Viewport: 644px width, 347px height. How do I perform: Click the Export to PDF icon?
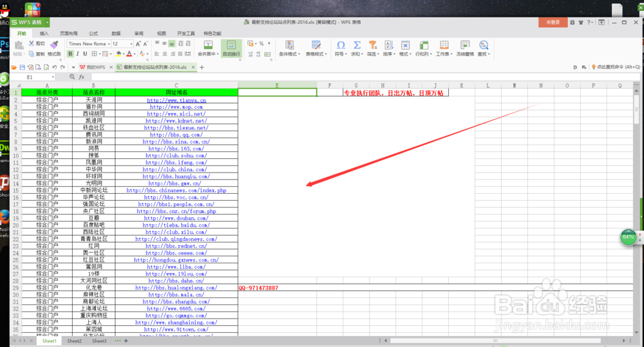click(30, 68)
